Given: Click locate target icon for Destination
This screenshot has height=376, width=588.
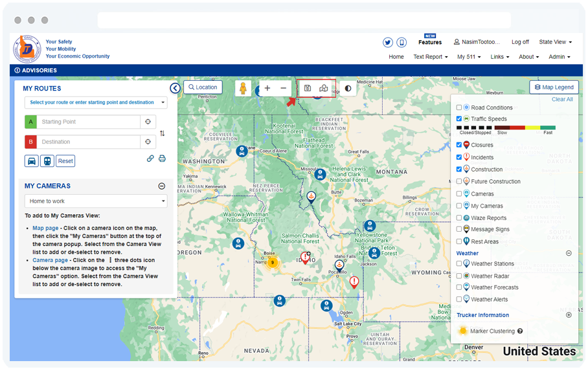Looking at the screenshot, I should [148, 142].
